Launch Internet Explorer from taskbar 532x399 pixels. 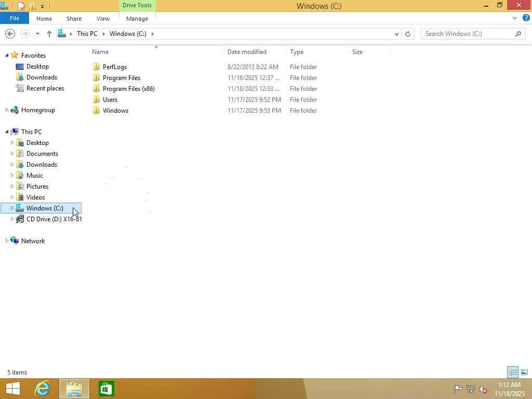(x=43, y=389)
